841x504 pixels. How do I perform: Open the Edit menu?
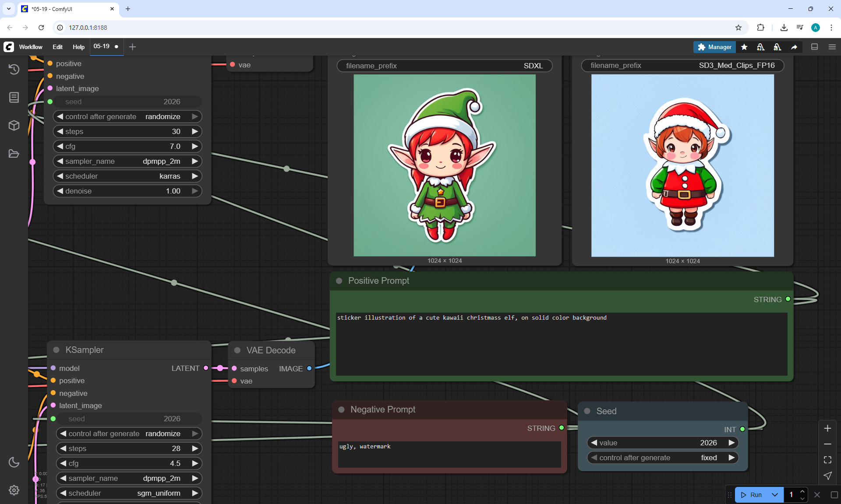pos(57,47)
